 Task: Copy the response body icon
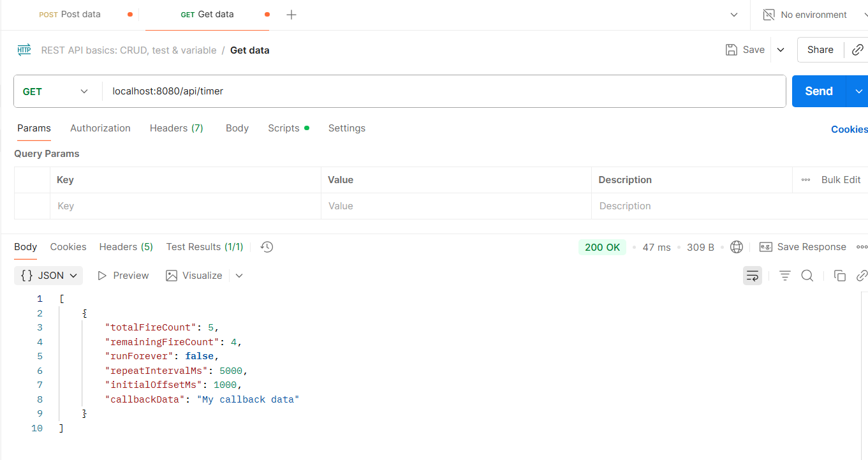pos(840,276)
